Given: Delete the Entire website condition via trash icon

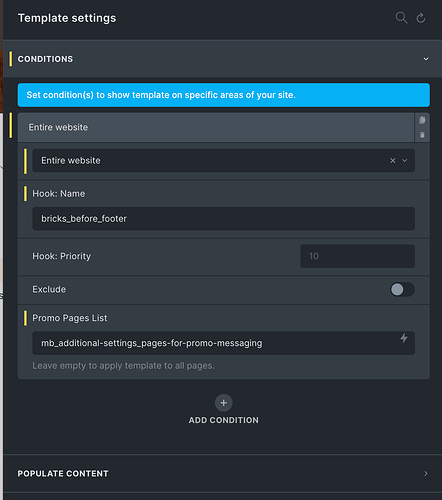Looking at the screenshot, I should pyautogui.click(x=422, y=135).
